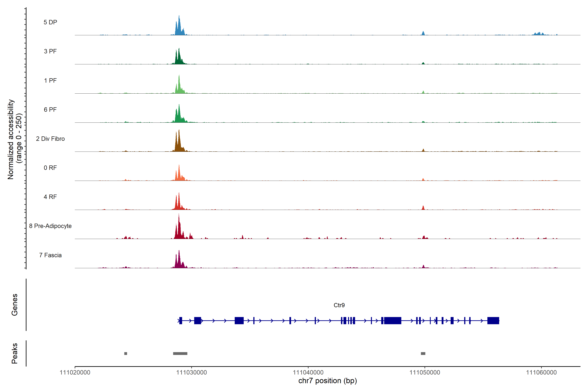The width and height of the screenshot is (588, 392).
Task: Click the 2 Div Fibro track label
Action: tap(50, 139)
